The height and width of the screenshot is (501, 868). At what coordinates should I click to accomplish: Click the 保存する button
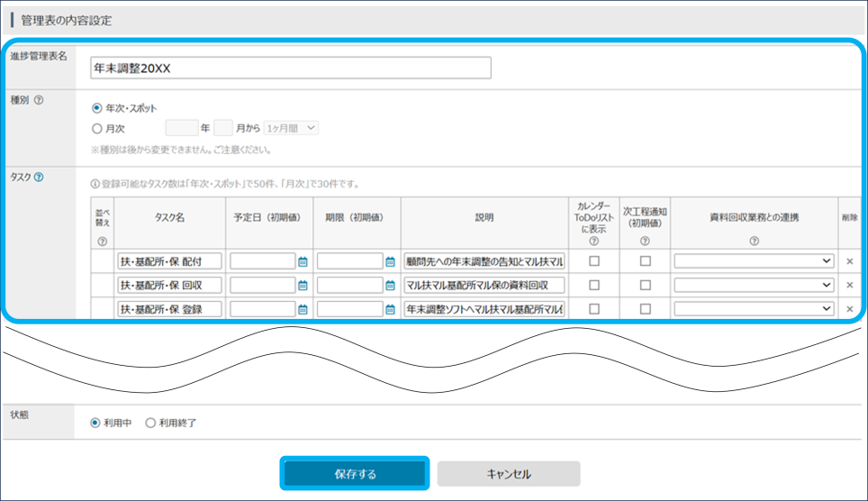tap(355, 474)
